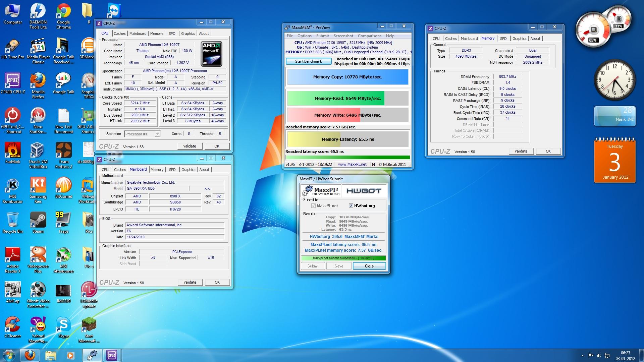Open Graphics tab in mainboard CPU-Z window
644x362 pixels.
[x=189, y=170]
